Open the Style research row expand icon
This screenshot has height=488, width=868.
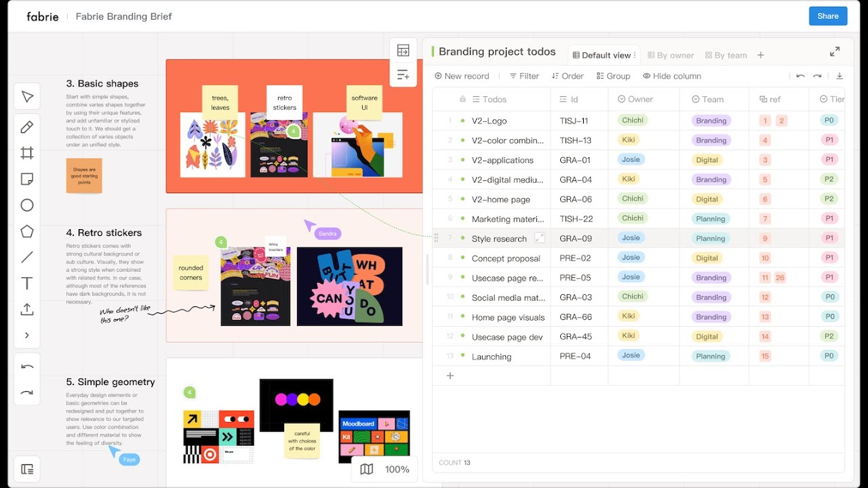[x=540, y=238]
